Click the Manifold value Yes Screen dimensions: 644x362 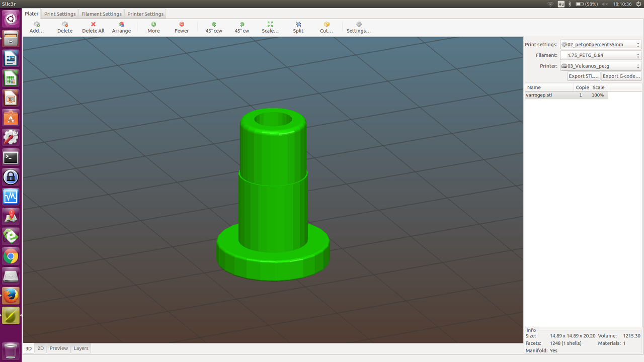coord(553,351)
